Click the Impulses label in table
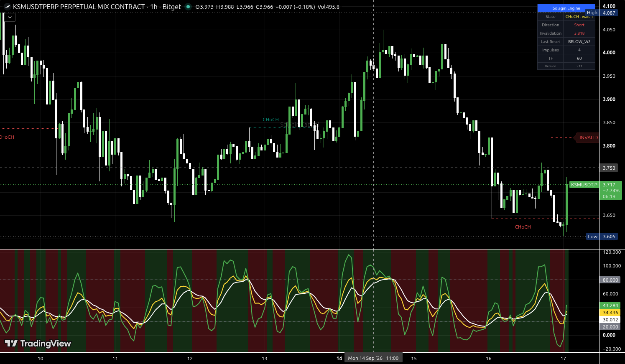Image resolution: width=625 pixels, height=364 pixels. pyautogui.click(x=550, y=50)
